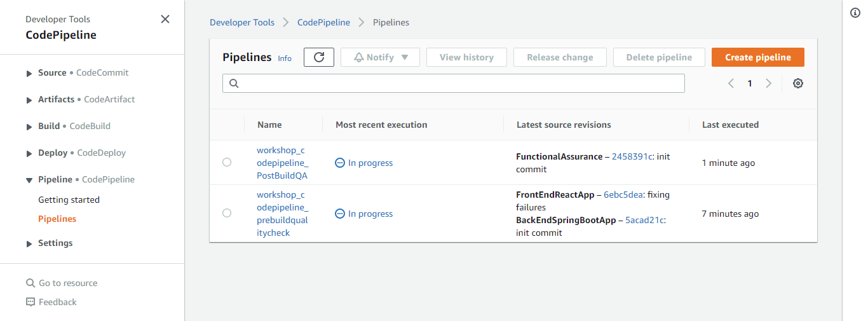The image size is (868, 321).
Task: Click the CodePipeline sidebar title
Action: point(61,35)
